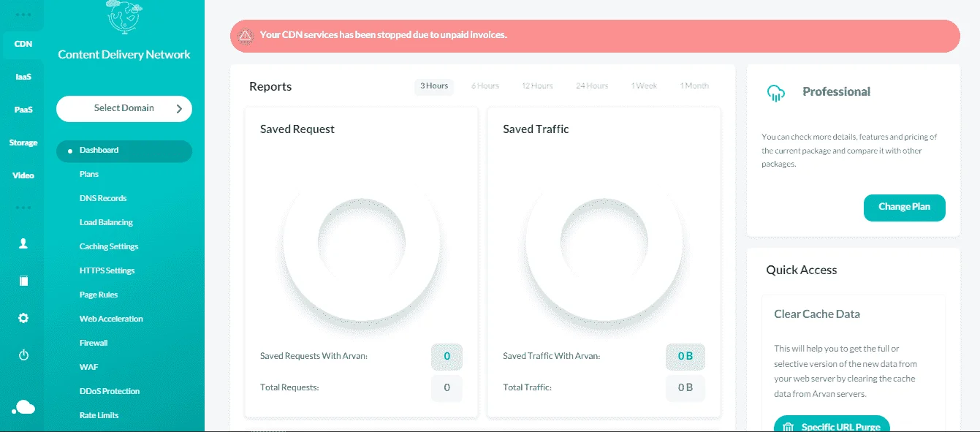Screen dimensions: 980x432
Task: Switch to the Storage service
Action: (x=23, y=143)
